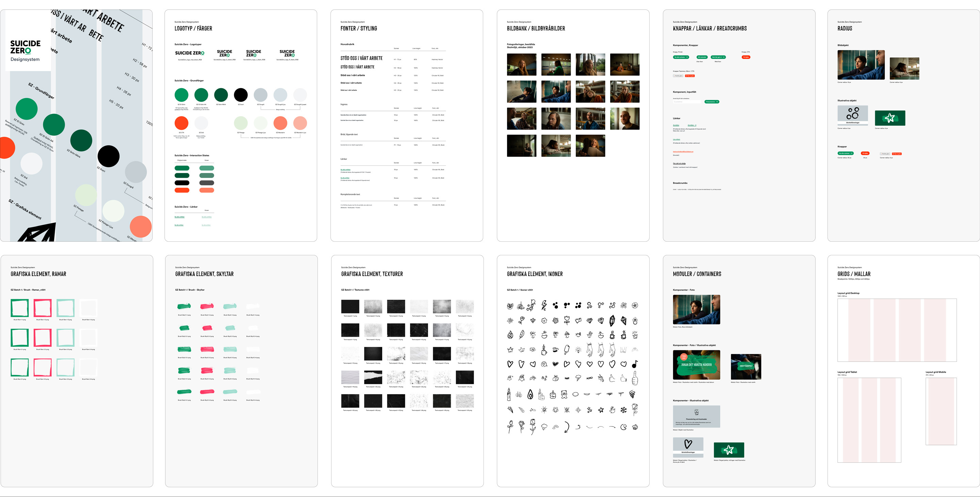This screenshot has width=980, height=497.
Task: Click the Layout grid Mobile preview
Action: (941, 411)
